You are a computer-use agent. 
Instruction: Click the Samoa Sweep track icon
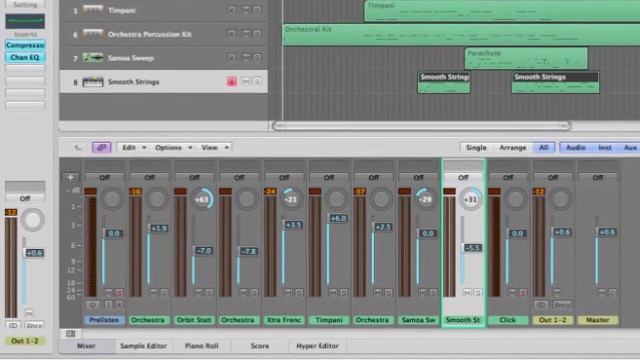[x=93, y=58]
